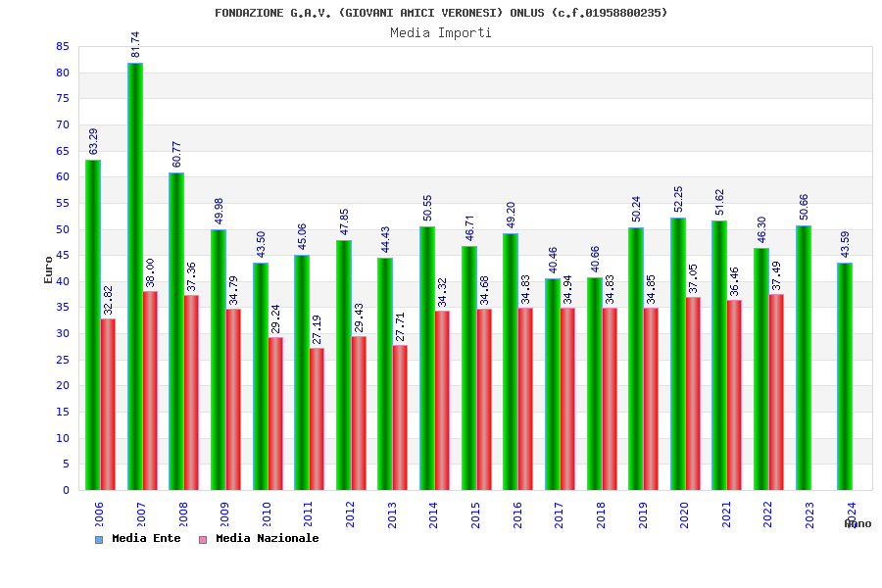This screenshot has height=588, width=882.
Task: Click the 2010 year label on the x-axis
Action: [266, 514]
